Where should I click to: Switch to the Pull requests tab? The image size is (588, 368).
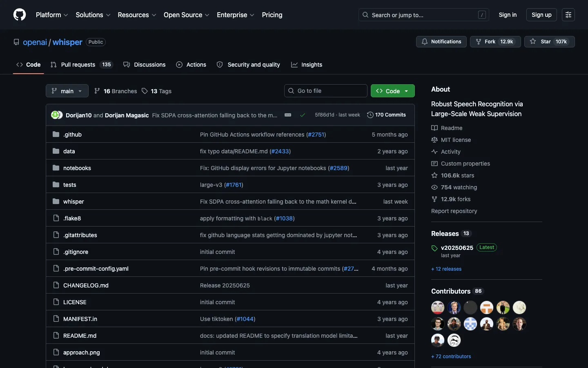(x=81, y=65)
